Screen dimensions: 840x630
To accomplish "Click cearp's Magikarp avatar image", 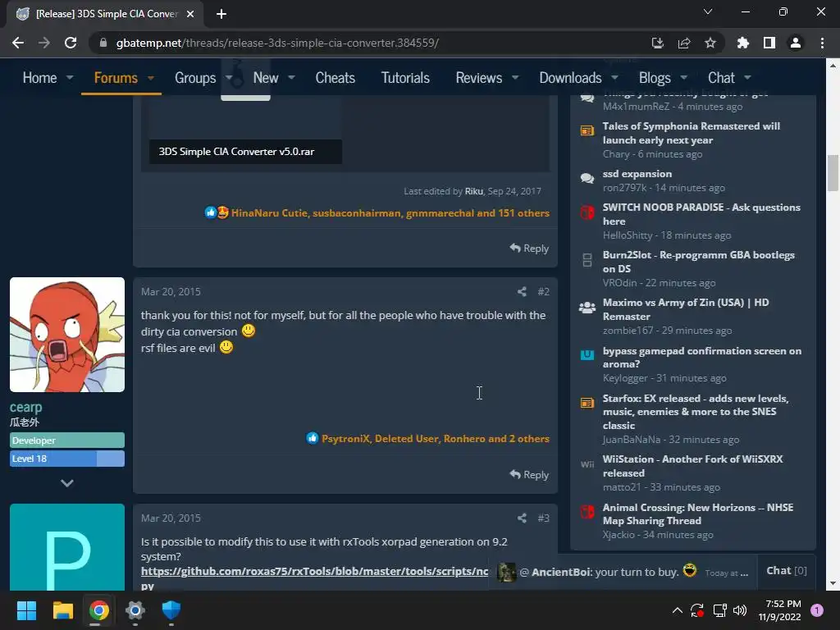I will tap(67, 335).
